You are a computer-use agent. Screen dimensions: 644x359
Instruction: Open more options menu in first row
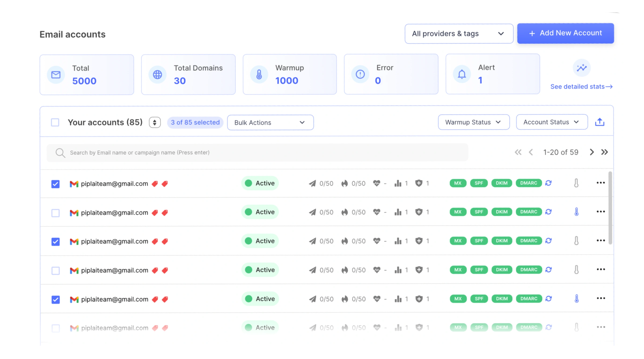[601, 183]
